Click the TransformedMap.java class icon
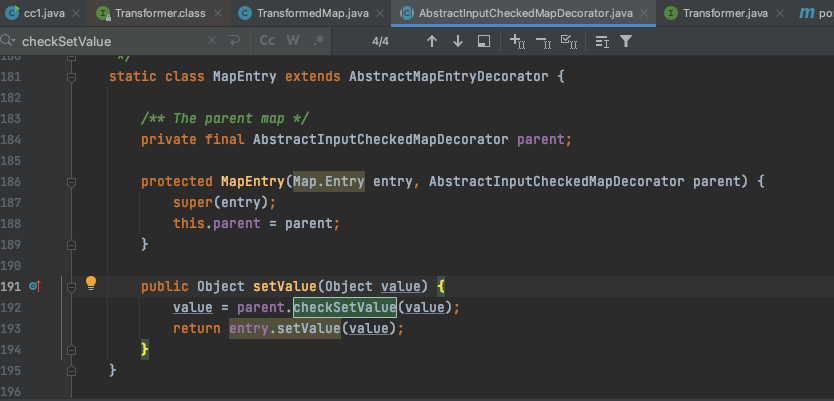 pos(245,13)
